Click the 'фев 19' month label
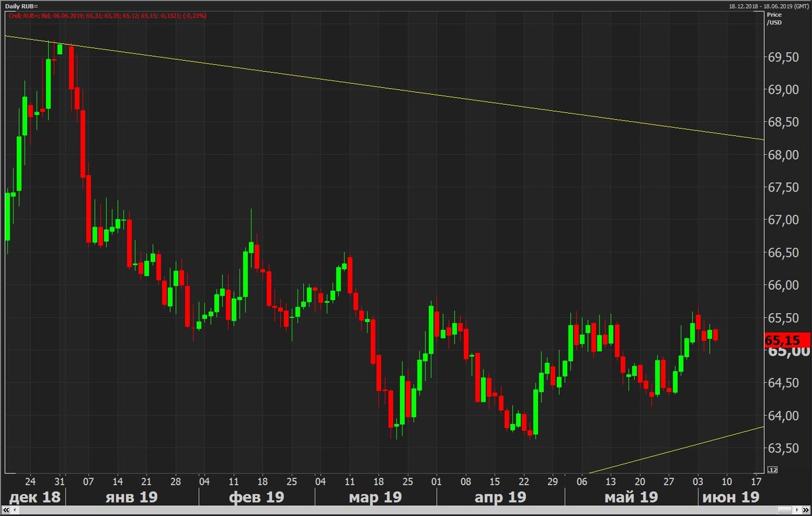 (x=258, y=497)
